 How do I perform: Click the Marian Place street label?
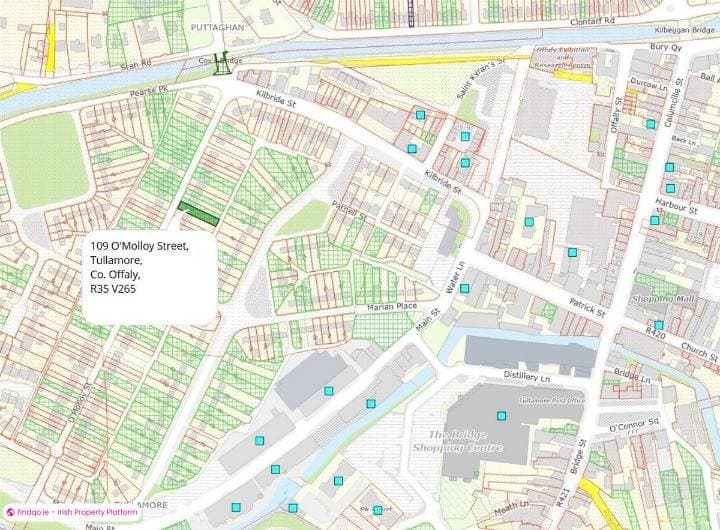(392, 306)
